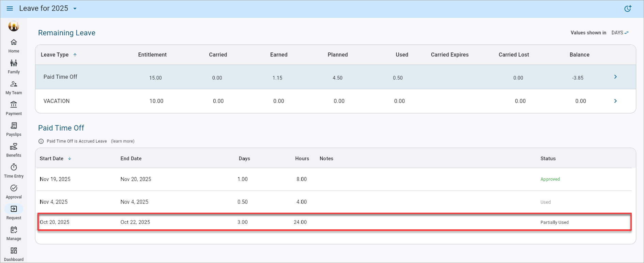
Task: Toggle the DAYS values unit switch
Action: click(620, 33)
